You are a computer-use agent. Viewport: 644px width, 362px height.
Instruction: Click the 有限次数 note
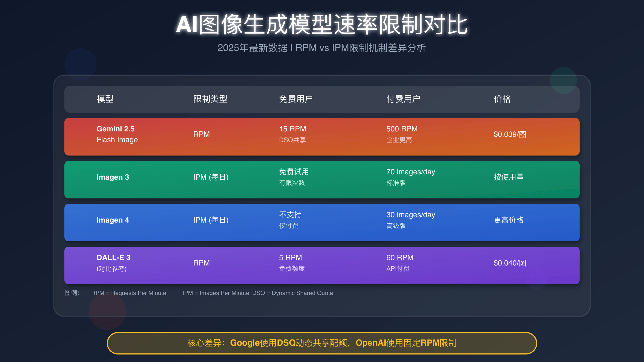(292, 183)
